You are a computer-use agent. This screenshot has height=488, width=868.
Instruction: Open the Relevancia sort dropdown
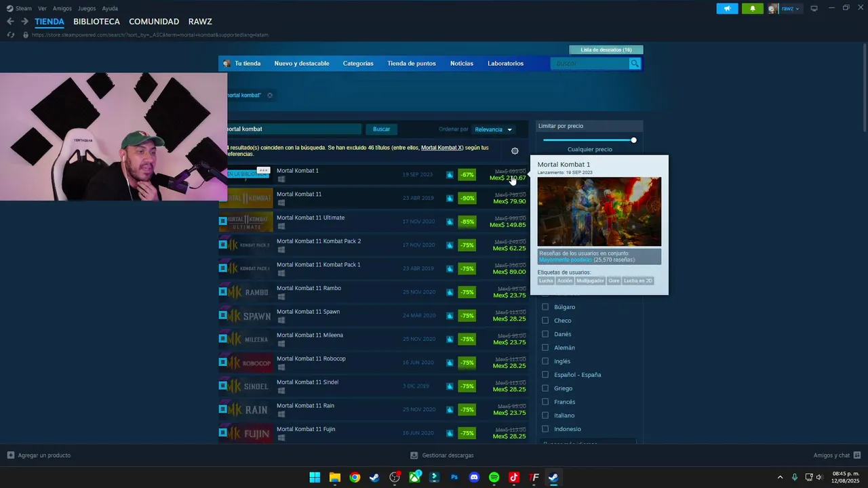coord(493,129)
